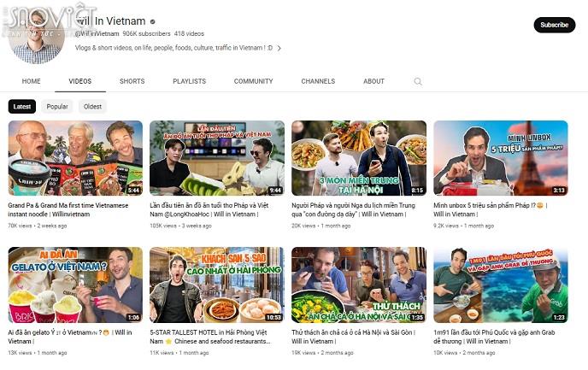Click the channel description 'Vlogs & short videos' text

tap(173, 48)
